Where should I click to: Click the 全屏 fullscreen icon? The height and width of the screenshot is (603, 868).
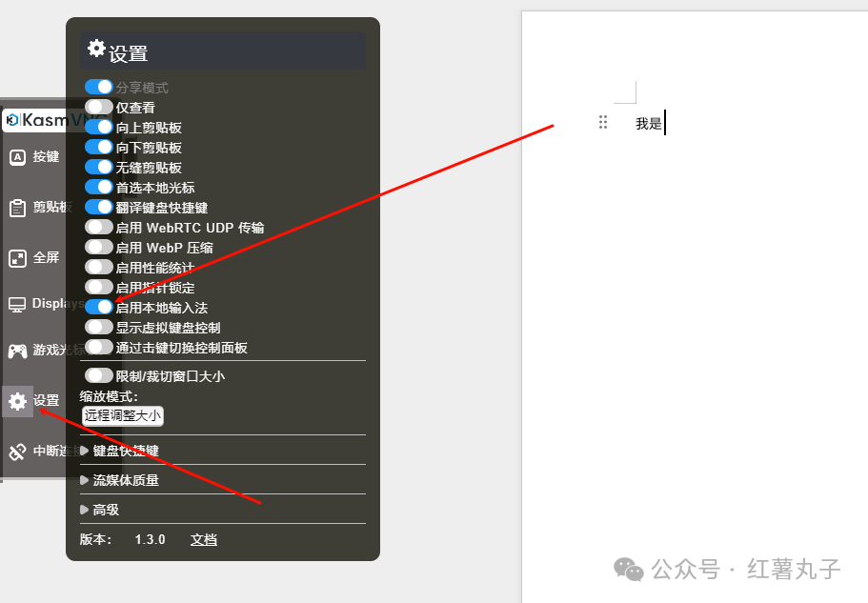(18, 258)
